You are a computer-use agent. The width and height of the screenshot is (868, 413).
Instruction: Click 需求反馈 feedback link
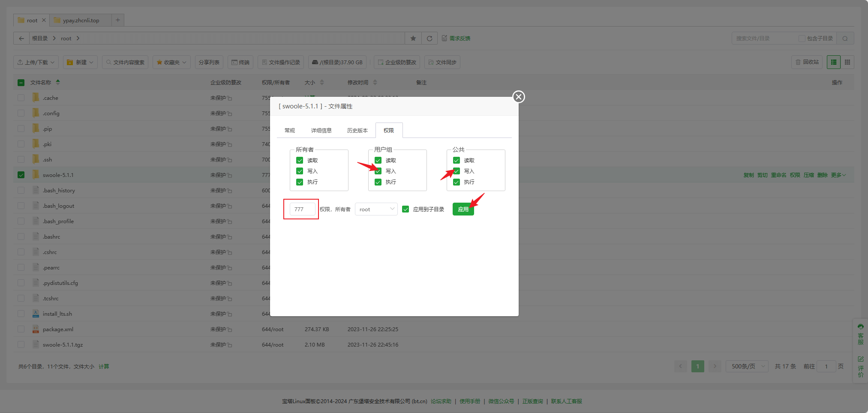click(456, 38)
